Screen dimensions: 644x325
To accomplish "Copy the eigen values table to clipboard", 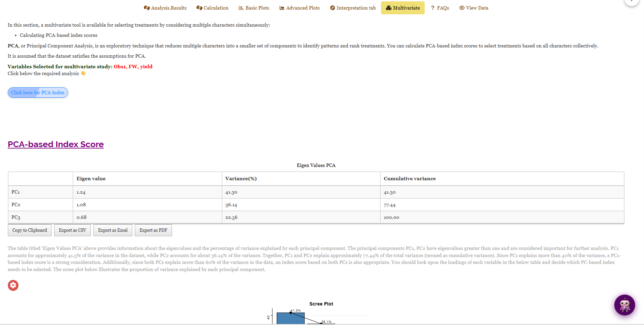I will pos(30,230).
